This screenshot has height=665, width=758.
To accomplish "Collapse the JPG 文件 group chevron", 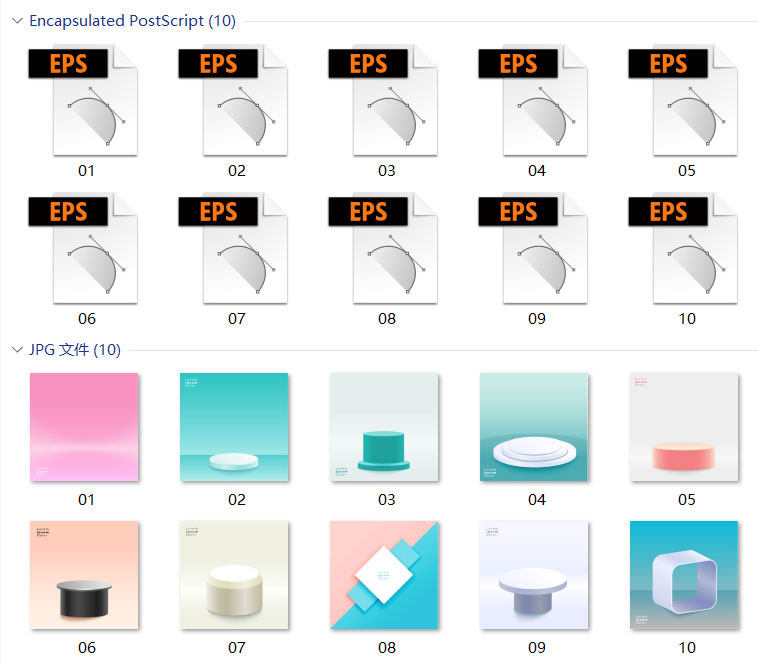I will pos(17,349).
